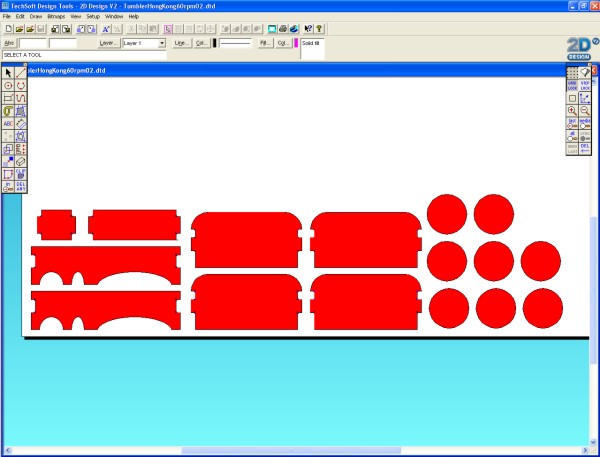Click the DEL last arrow icon
Screen dimensions: 600x457
(585, 149)
